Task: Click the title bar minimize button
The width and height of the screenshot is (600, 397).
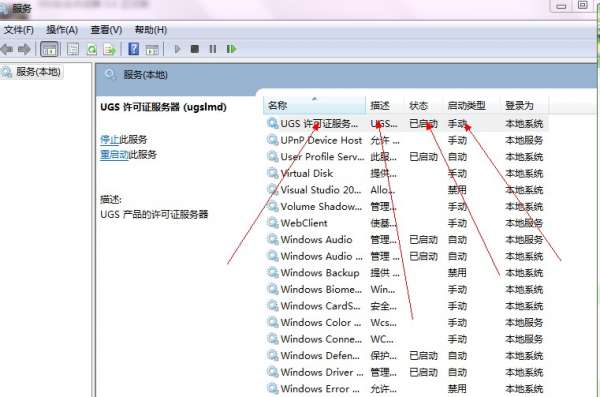Action: pos(561,6)
